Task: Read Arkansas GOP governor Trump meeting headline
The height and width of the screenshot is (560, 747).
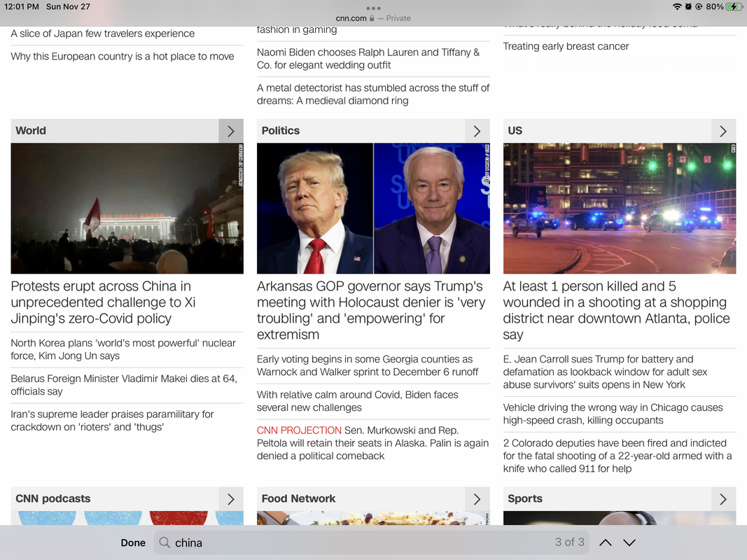Action: [x=371, y=311]
